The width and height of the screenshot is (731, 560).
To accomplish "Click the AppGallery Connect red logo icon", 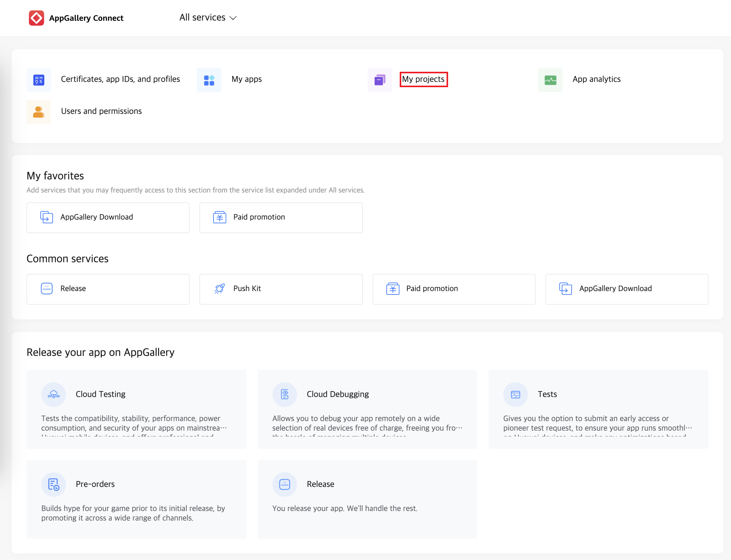I will pos(36,18).
